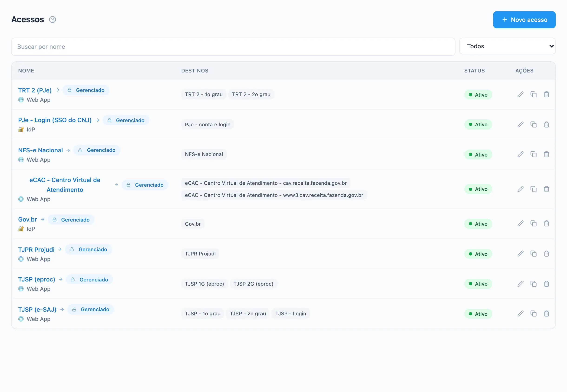Screen dimensions: 567x392
Task: Delete the TRT 2 (PJe) access
Action: coord(546,94)
